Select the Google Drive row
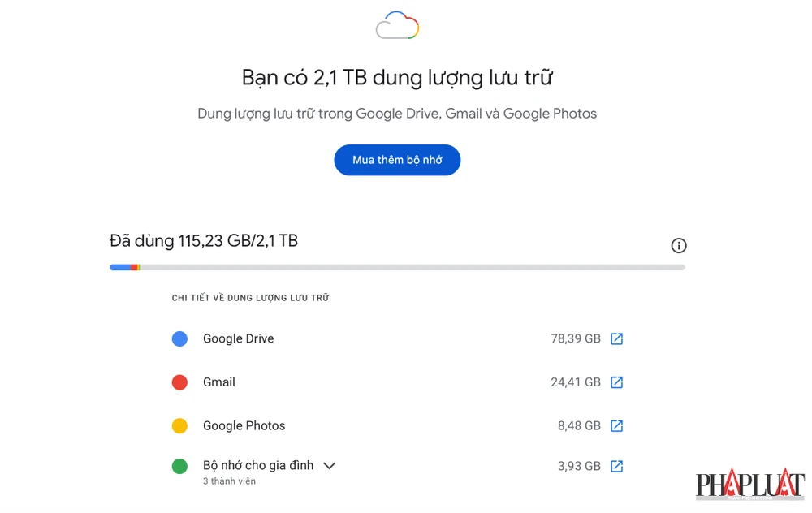The height and width of the screenshot is (513, 812). coord(238,338)
